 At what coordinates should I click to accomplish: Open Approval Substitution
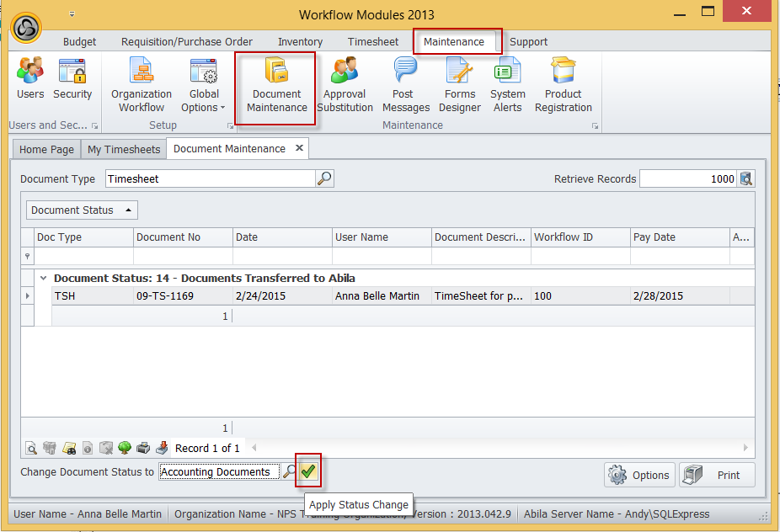click(x=345, y=86)
